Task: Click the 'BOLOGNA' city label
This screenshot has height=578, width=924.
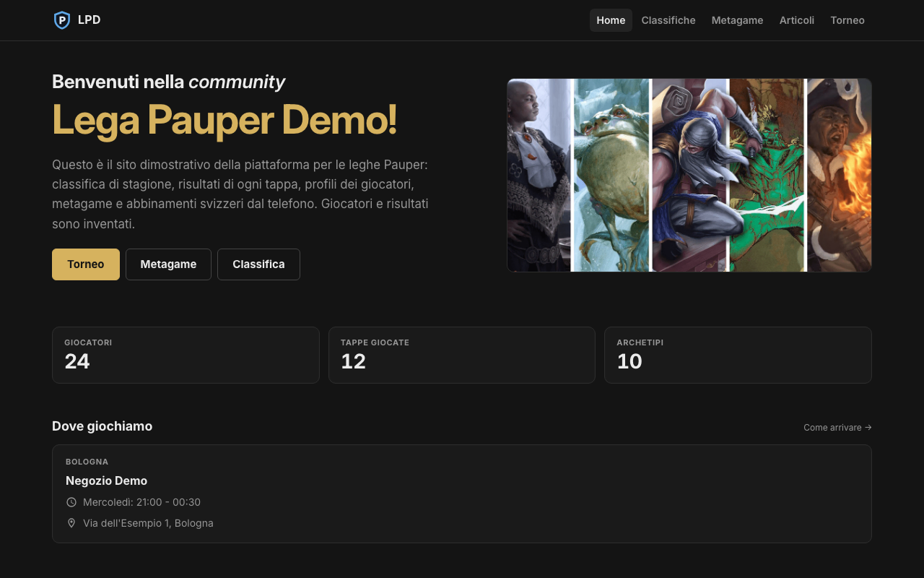Action: click(87, 462)
